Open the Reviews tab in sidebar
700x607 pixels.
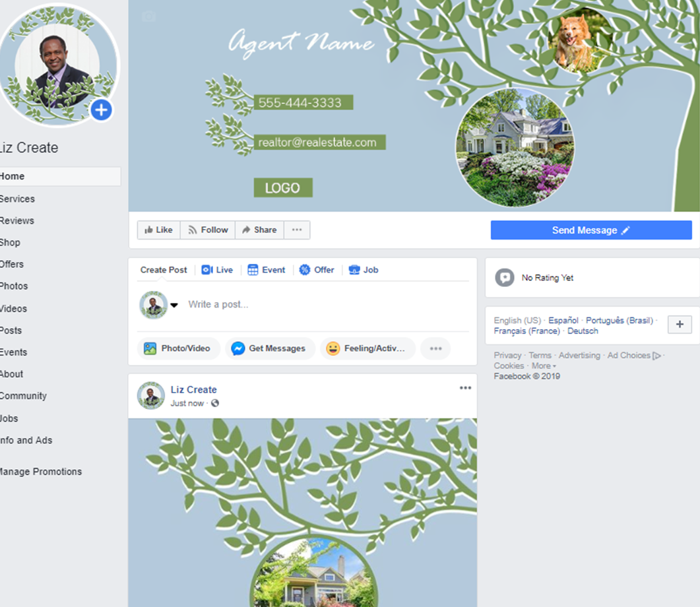pyautogui.click(x=16, y=220)
